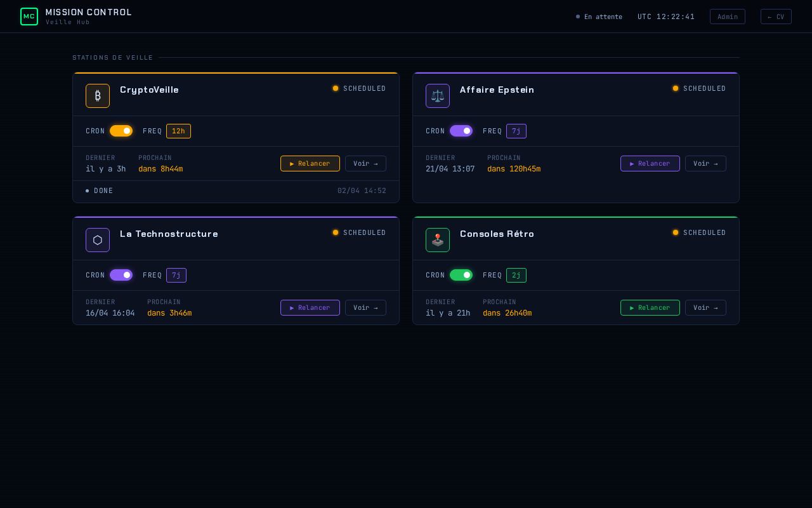Click the La Technostructure hexagon icon
Screen dimensions: 812x508
pos(98,240)
